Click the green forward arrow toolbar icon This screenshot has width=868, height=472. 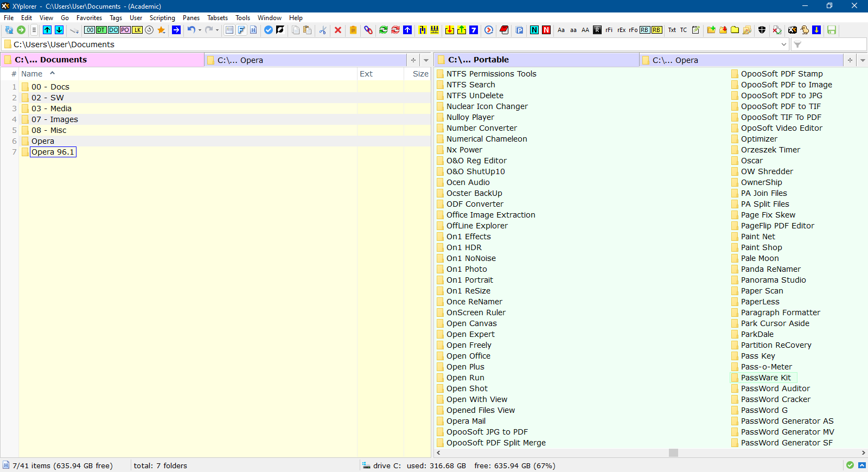[21, 30]
